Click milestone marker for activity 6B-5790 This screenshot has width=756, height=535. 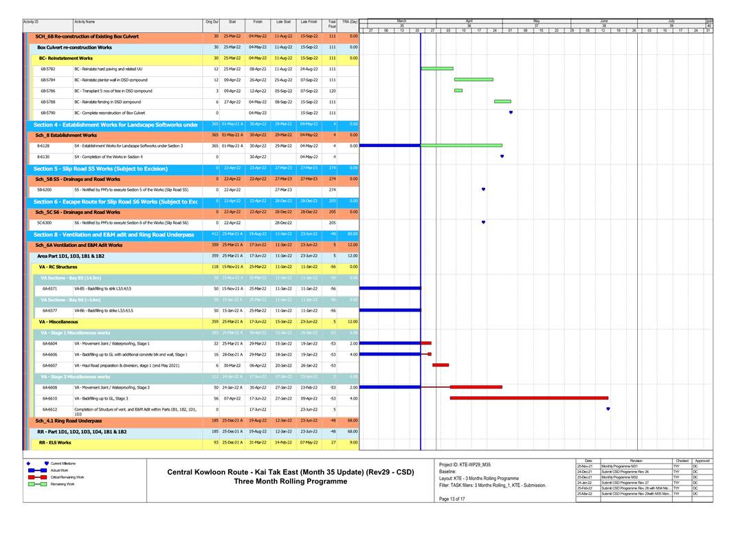(x=511, y=112)
